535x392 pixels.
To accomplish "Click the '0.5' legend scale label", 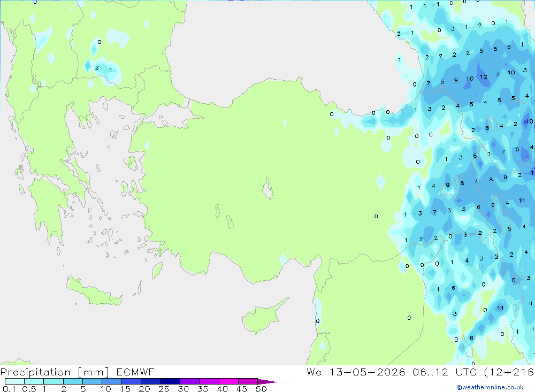I will tap(29, 389).
